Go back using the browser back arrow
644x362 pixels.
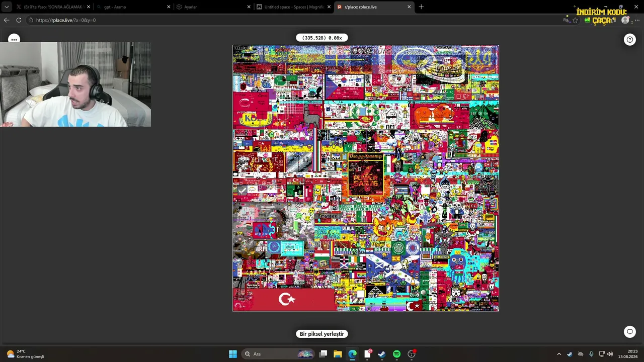7,20
